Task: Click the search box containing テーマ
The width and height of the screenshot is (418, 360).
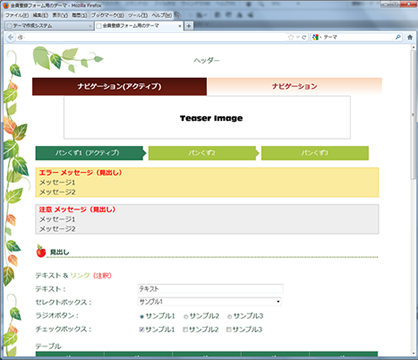Action: tap(357, 37)
